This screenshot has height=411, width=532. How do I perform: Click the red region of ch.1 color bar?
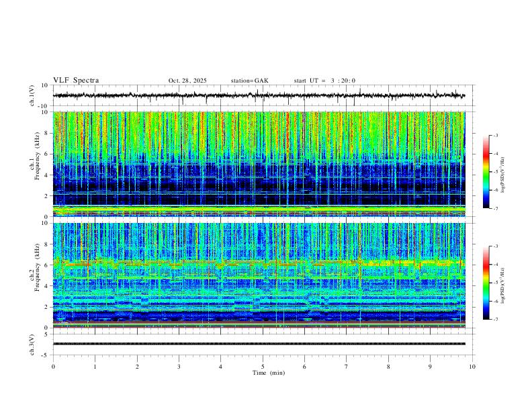coord(486,154)
